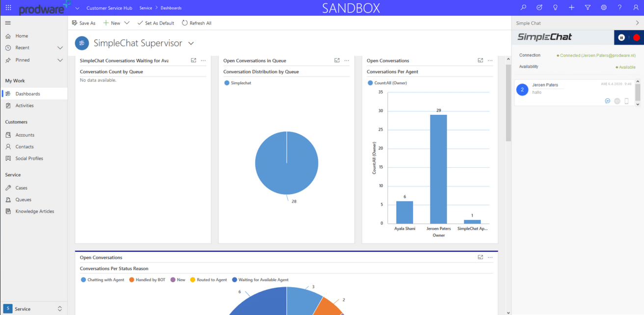644x315 pixels.
Task: Click the lightbulb assistant icon
Action: (555, 8)
